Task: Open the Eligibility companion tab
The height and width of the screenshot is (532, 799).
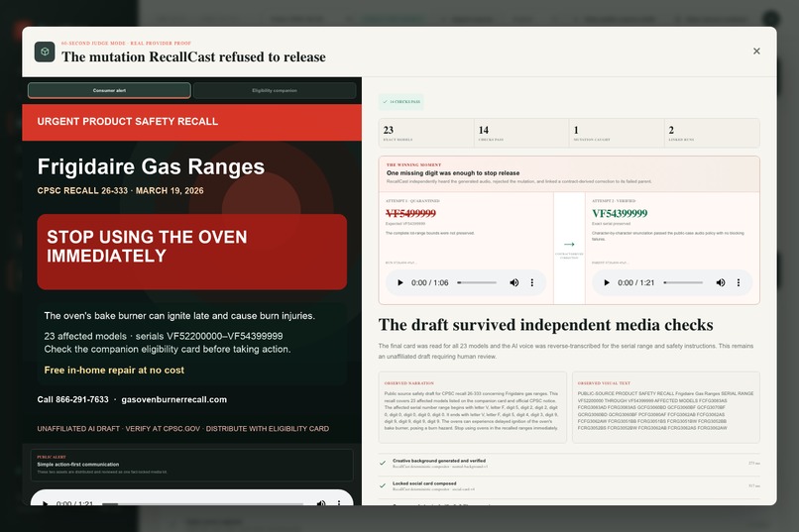Action: pyautogui.click(x=275, y=90)
